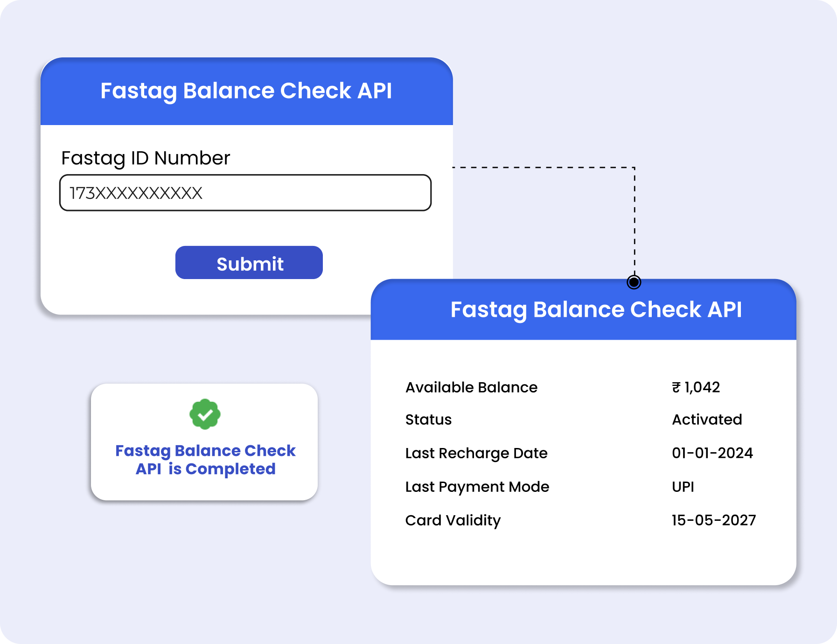Click the 'Card Validity' label
Screen dimensions: 837x644
(453, 520)
